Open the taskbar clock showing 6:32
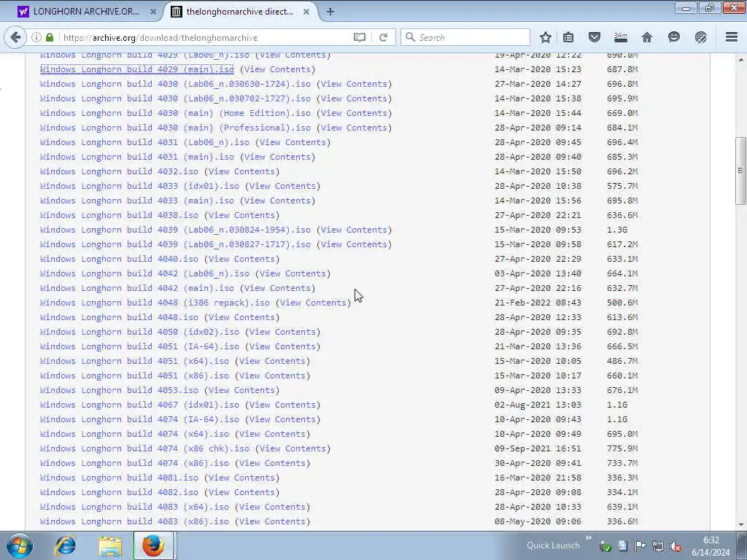 [711, 546]
